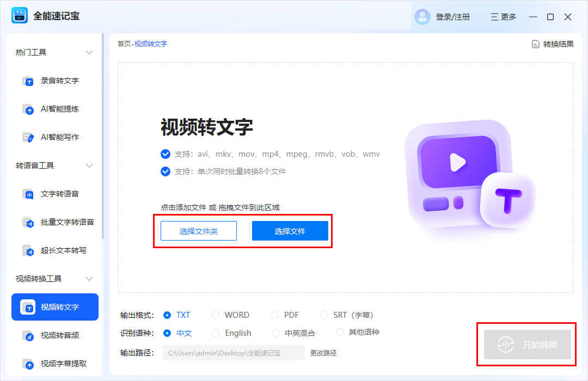Image resolution: width=588 pixels, height=381 pixels.
Task: Click 开始转换 to start conversion
Action: tap(526, 345)
